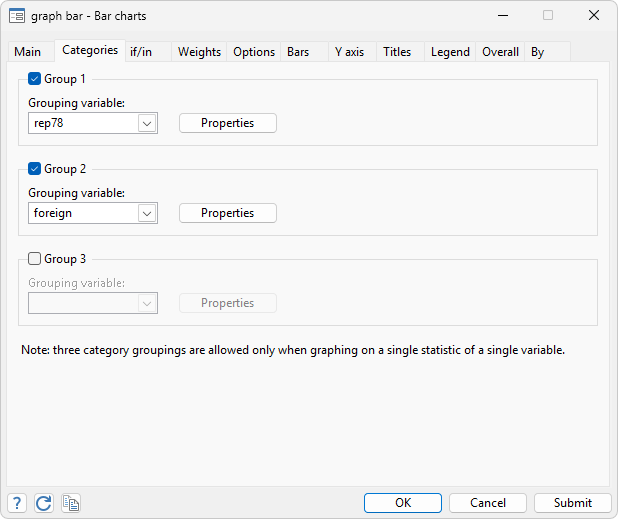Close the graph bar dialog window
This screenshot has width=618, height=519.
[594, 16]
